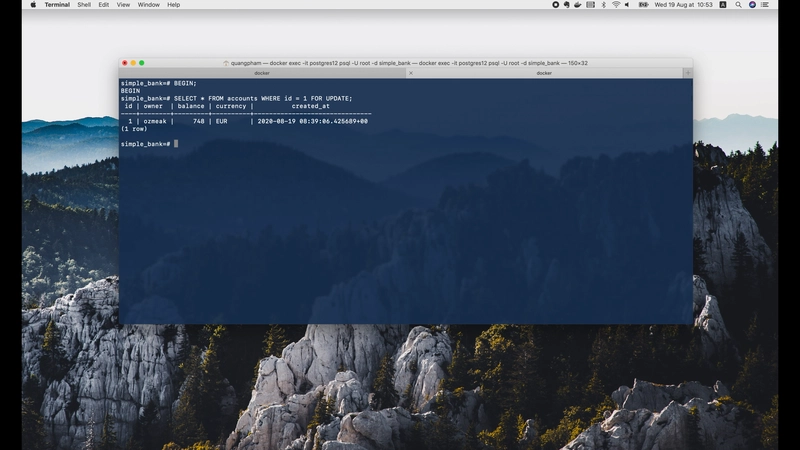Open the View menu

click(123, 5)
